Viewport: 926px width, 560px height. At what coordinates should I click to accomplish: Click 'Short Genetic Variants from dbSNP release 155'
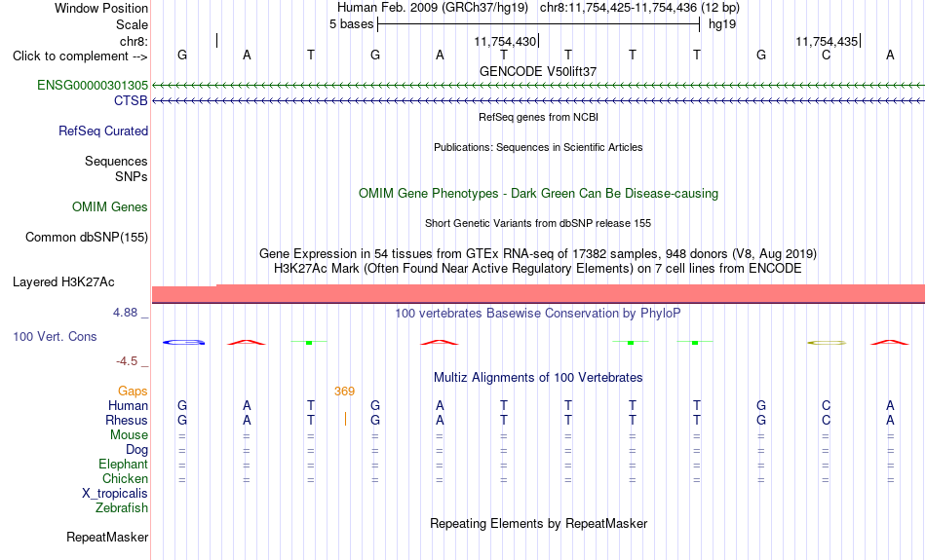click(538, 223)
